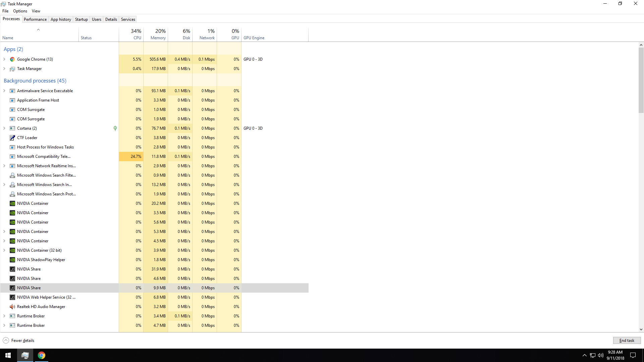Click the 505.6 MB Chrome memory cell
This screenshot has height=362, width=644.
[x=156, y=59]
